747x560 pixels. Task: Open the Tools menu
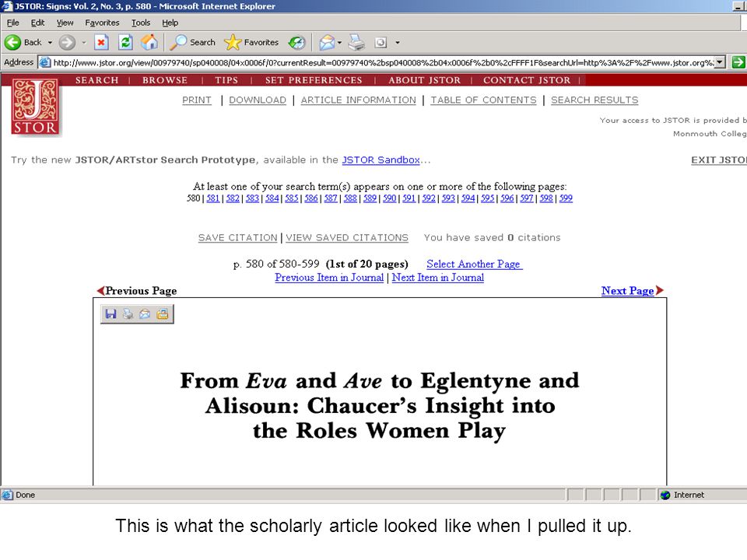point(141,23)
